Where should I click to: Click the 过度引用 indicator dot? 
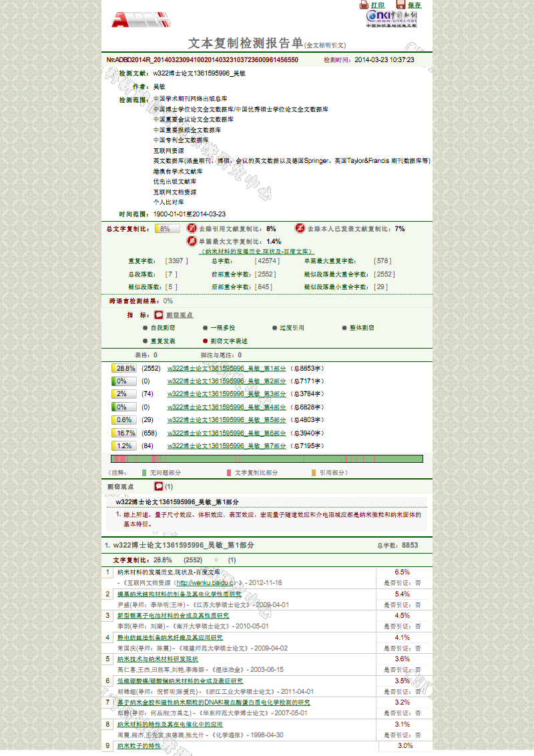tap(275, 328)
